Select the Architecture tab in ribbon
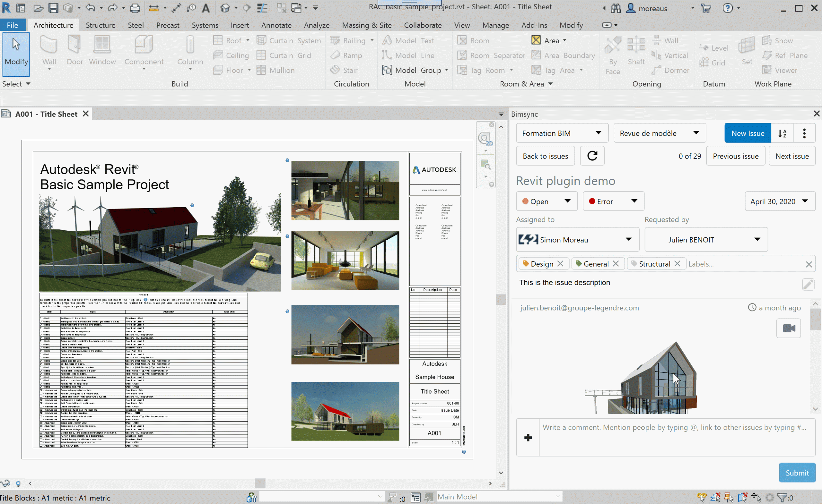The image size is (822, 504). pyautogui.click(x=53, y=25)
